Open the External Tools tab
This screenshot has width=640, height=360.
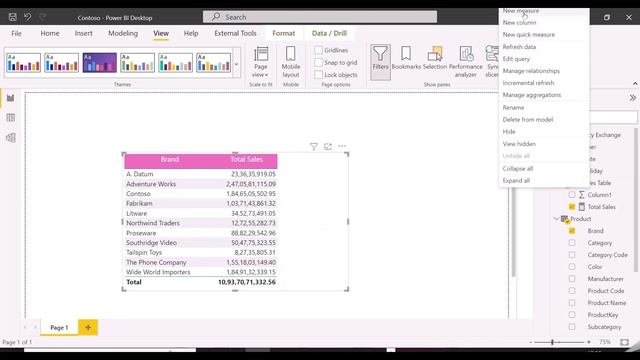(x=236, y=33)
